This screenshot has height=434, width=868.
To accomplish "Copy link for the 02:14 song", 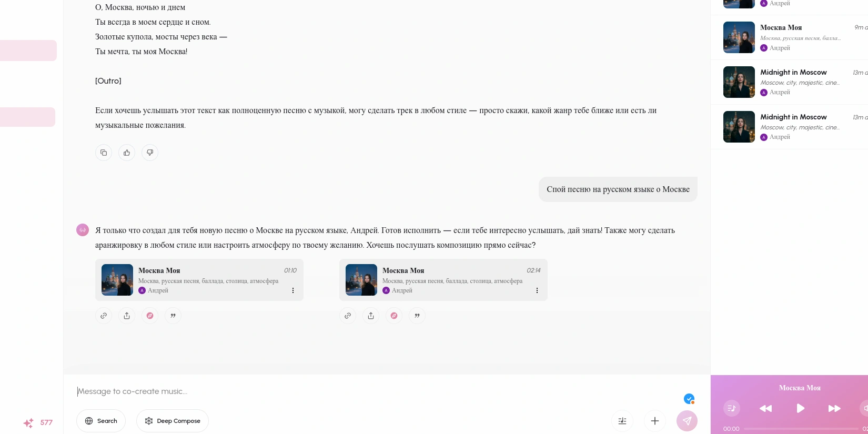I will coord(348,316).
